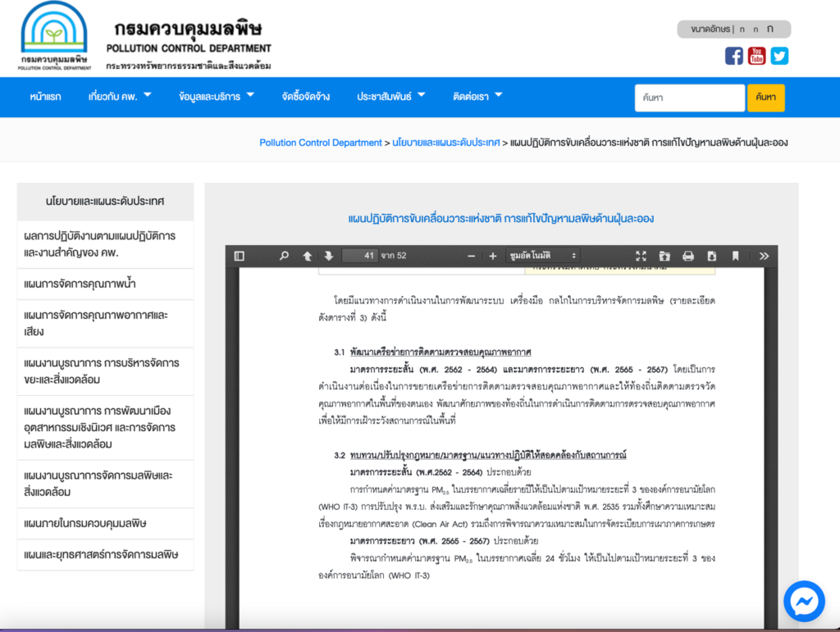
Task: Print the PDF document
Action: tap(688, 256)
